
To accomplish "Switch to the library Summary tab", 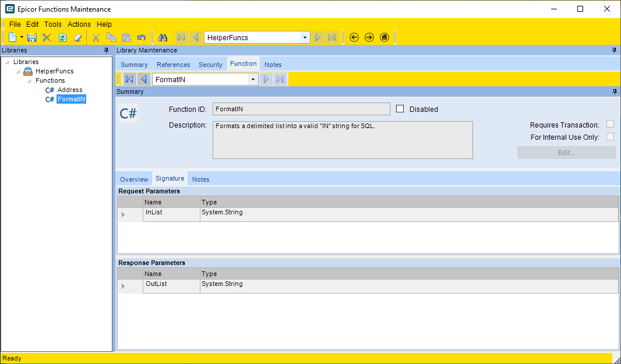I will click(134, 65).
